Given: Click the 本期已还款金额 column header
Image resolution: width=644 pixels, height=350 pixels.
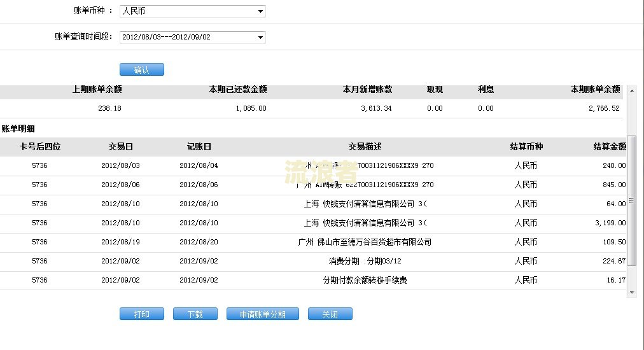Looking at the screenshot, I should coord(238,90).
